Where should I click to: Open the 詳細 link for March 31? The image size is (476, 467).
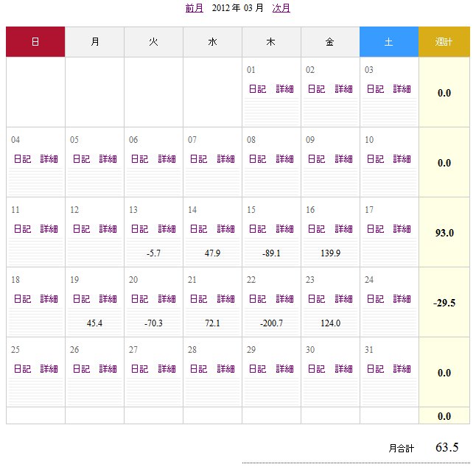point(402,369)
